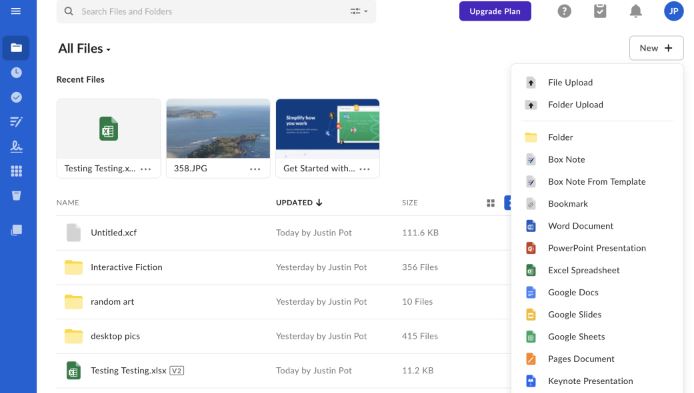This screenshot has width=694, height=393.
Task: Click the 415 Files size value
Action: click(420, 336)
